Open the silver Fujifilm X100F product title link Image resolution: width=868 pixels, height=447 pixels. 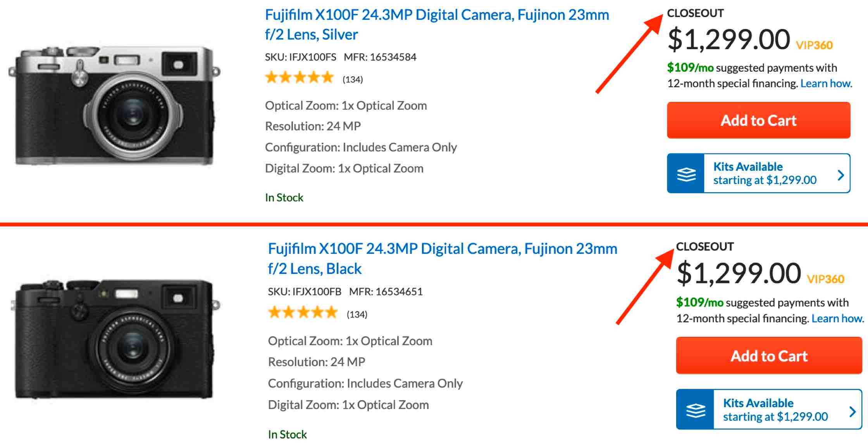click(x=437, y=15)
